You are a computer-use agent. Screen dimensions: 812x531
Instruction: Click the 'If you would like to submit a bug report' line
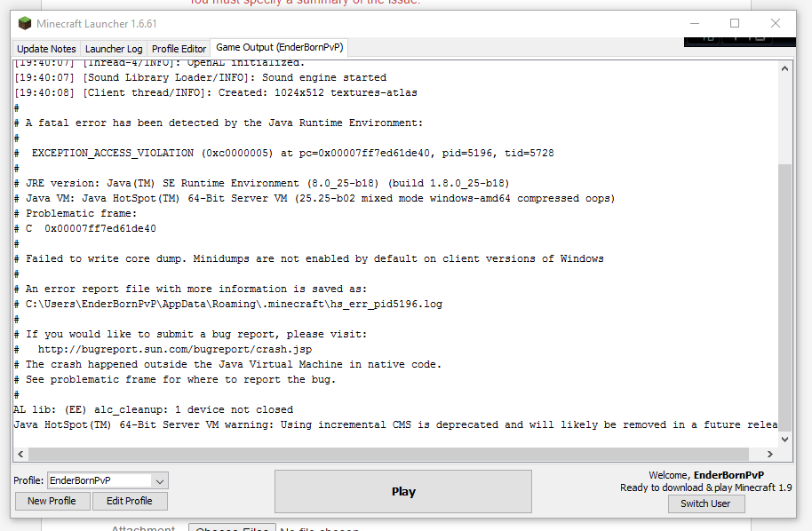click(191, 335)
